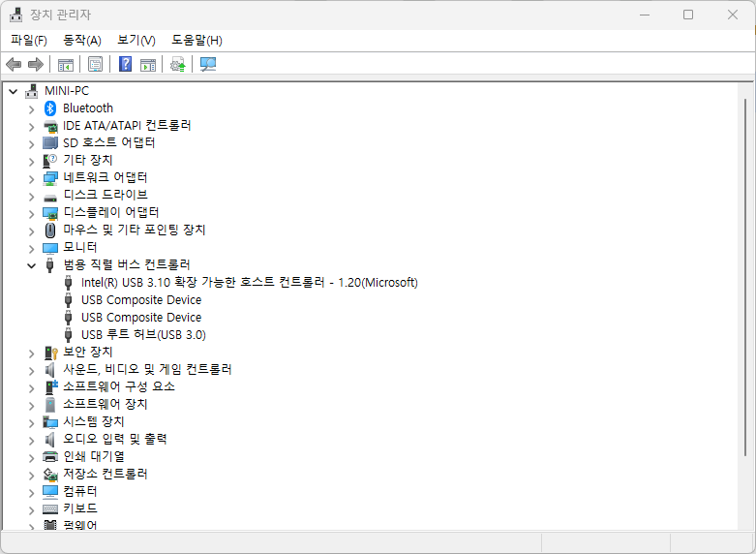The image size is (756, 554).
Task: Expand the 디스크 드라이브 chevron
Action: click(31, 197)
